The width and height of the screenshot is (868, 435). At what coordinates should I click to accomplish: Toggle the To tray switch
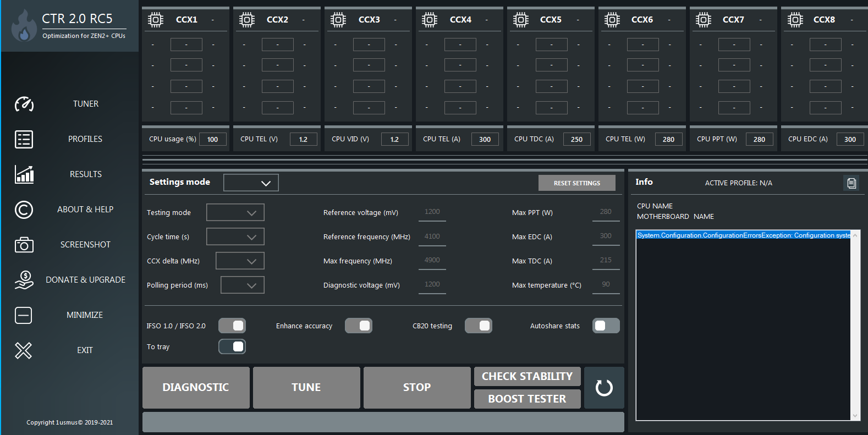click(x=232, y=346)
